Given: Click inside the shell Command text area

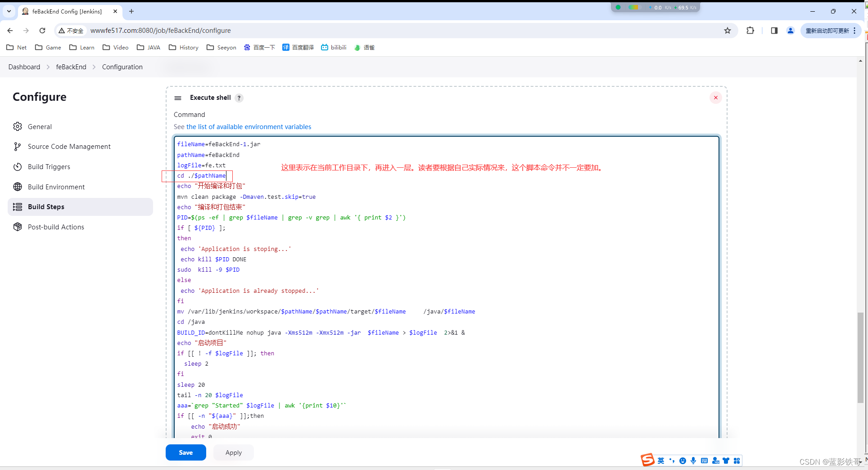Looking at the screenshot, I should pos(447,288).
